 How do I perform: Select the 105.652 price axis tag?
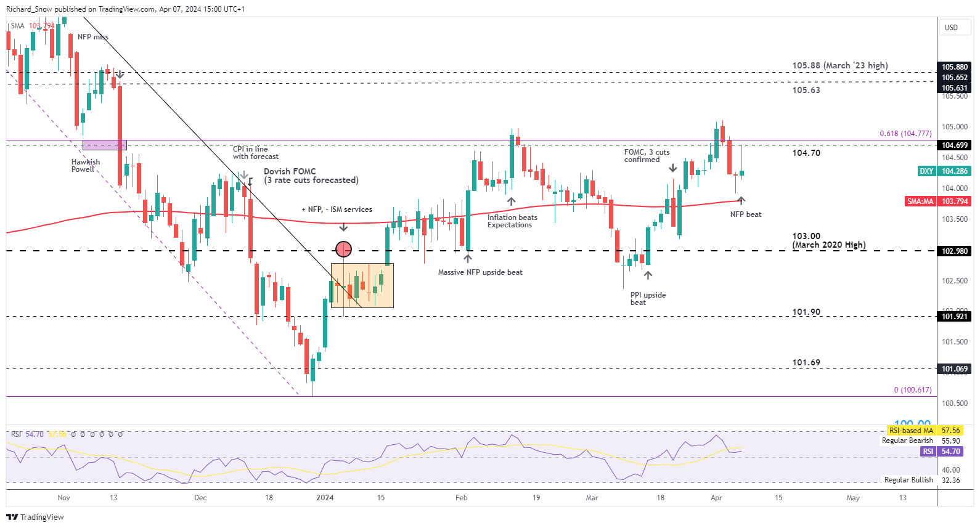[x=955, y=78]
